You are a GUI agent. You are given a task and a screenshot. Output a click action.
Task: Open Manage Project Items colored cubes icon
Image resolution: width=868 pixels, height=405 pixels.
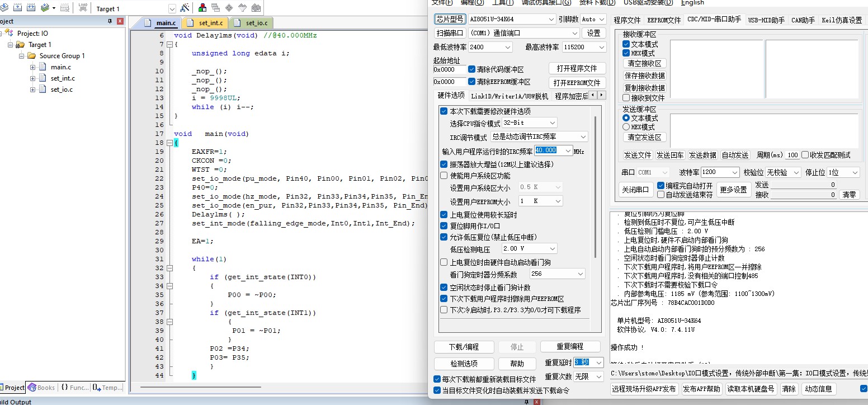[x=202, y=8]
